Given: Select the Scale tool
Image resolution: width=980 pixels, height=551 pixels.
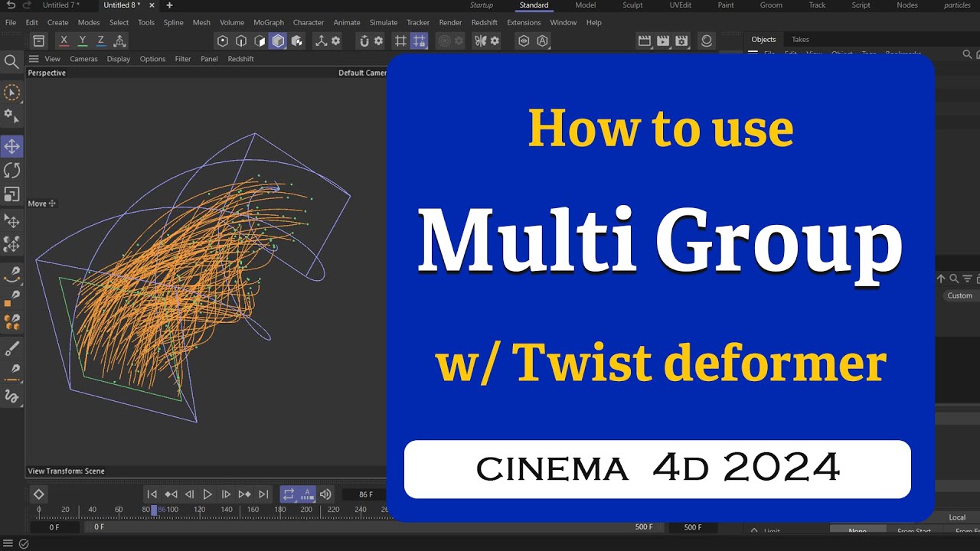Looking at the screenshot, I should (11, 194).
